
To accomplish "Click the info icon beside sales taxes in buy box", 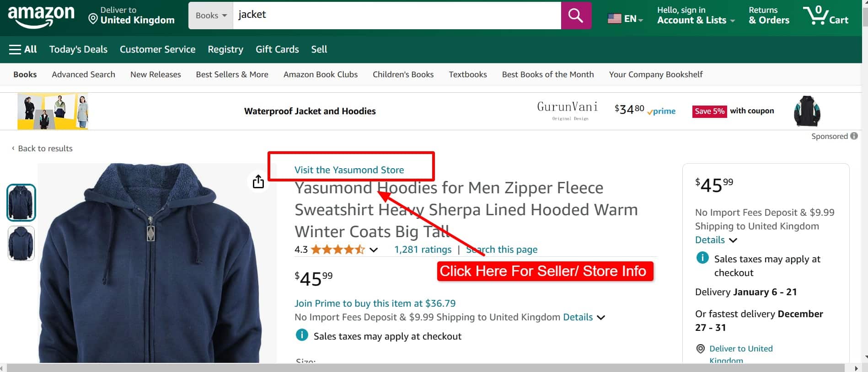I will 702,258.
